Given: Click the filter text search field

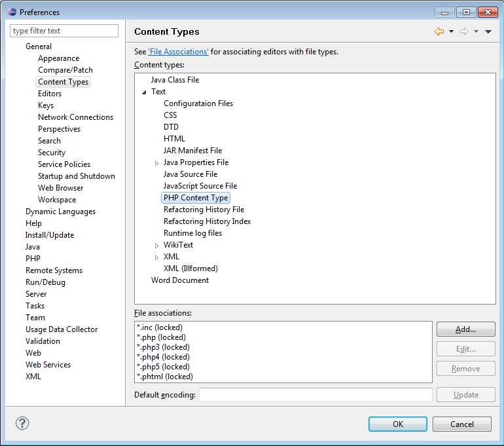Looking at the screenshot, I should click(64, 31).
